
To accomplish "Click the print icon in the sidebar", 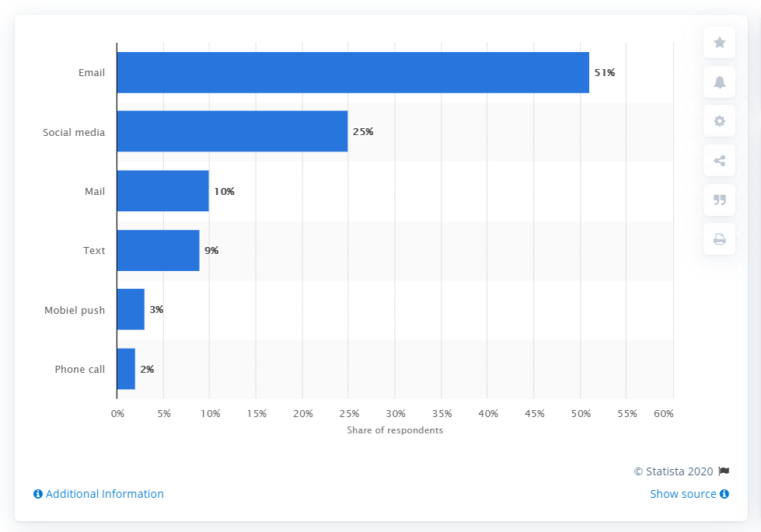I will pyautogui.click(x=718, y=239).
